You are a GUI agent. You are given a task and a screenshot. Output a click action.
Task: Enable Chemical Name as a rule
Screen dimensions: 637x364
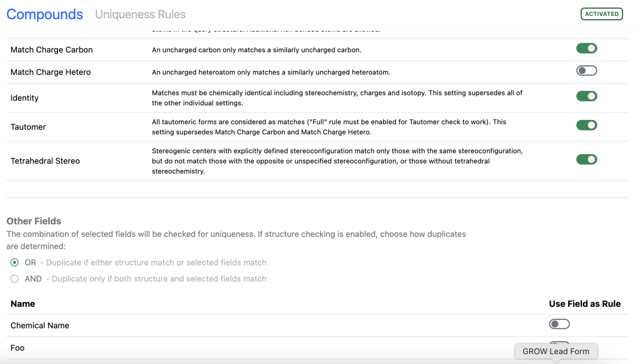point(559,324)
